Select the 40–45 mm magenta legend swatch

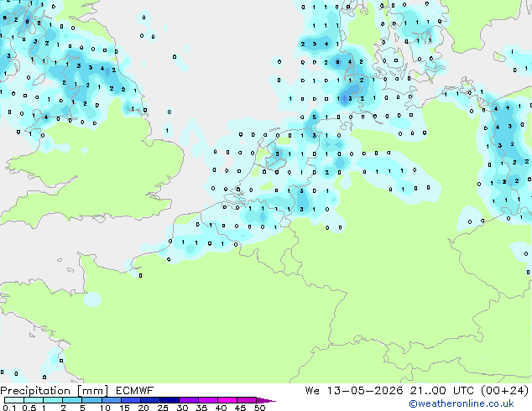[227, 400]
